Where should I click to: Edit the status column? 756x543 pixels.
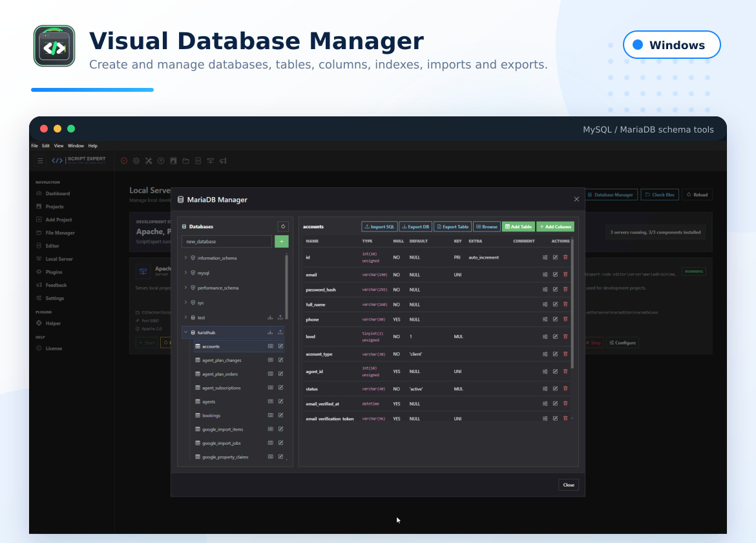point(556,389)
